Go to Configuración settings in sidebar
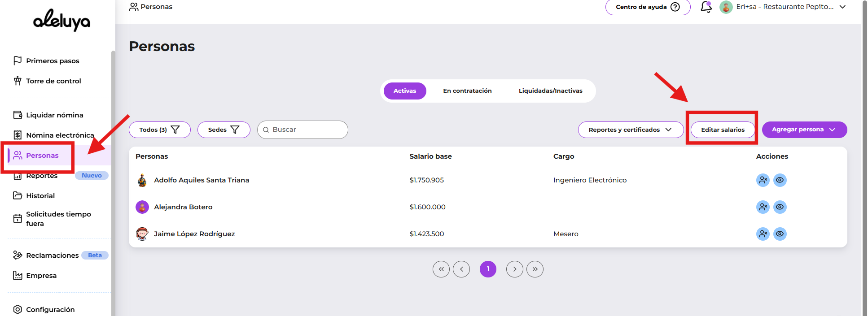Screen dimensions: 868x316 pos(50,309)
